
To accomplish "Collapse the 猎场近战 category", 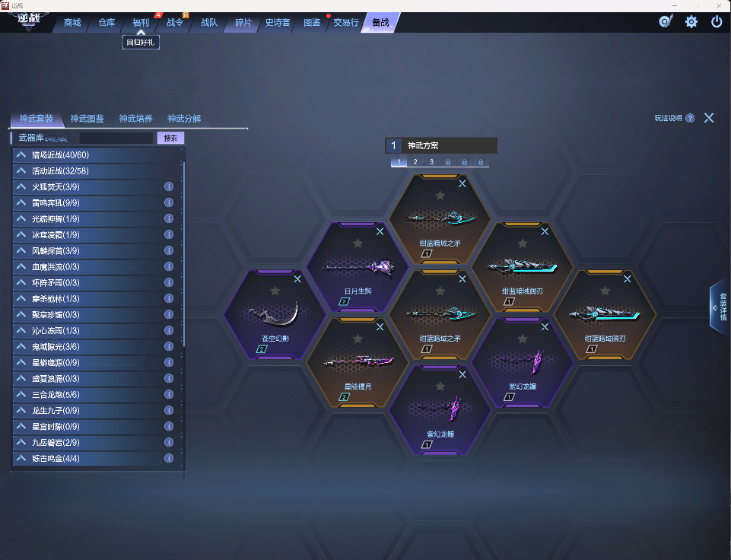I will 21,154.
